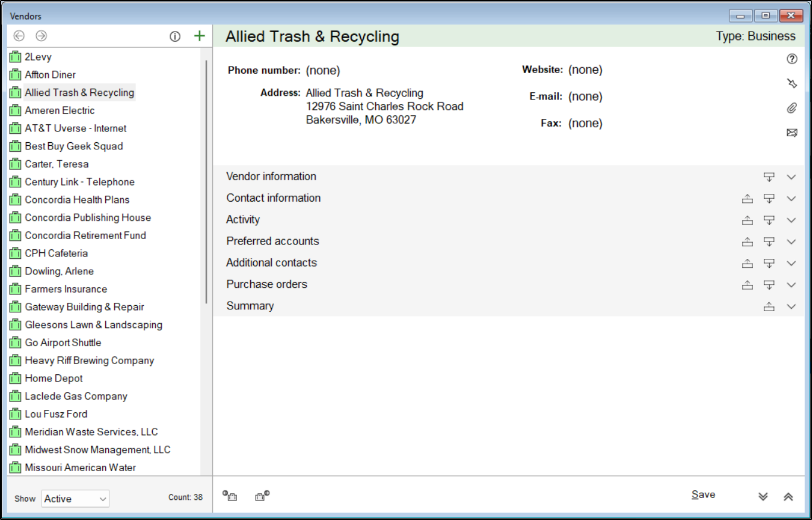Move Activity section down with arrow icon

[x=769, y=220]
